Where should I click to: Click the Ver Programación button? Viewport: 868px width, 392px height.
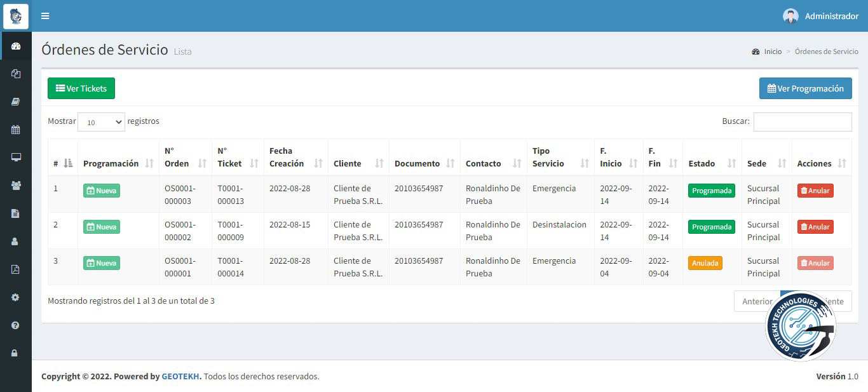click(x=805, y=88)
